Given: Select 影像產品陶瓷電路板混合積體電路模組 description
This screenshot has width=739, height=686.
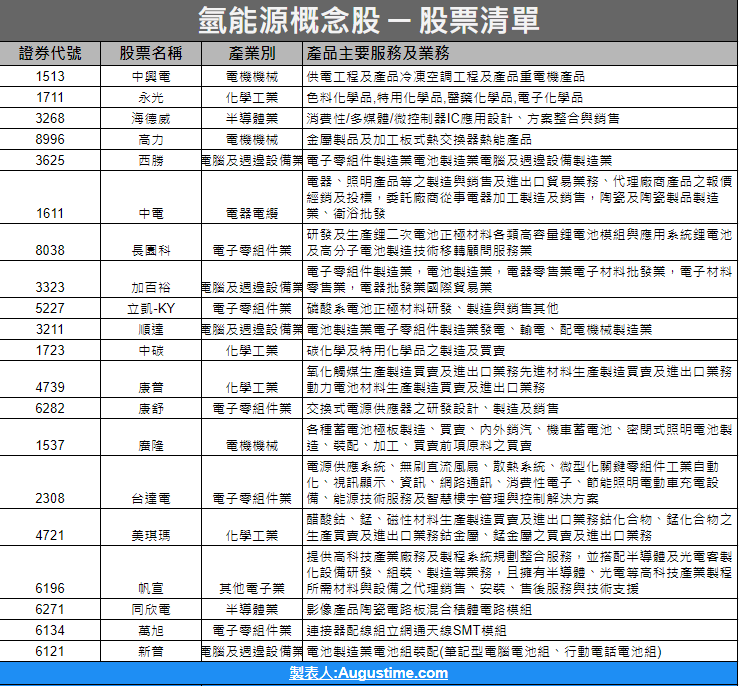Looking at the screenshot, I should click(419, 609).
